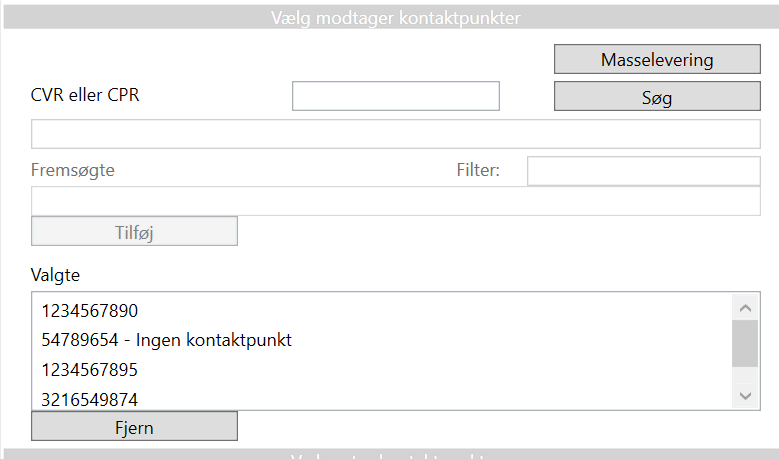Focus the Filter text box
This screenshot has height=459, width=779.
[643, 171]
